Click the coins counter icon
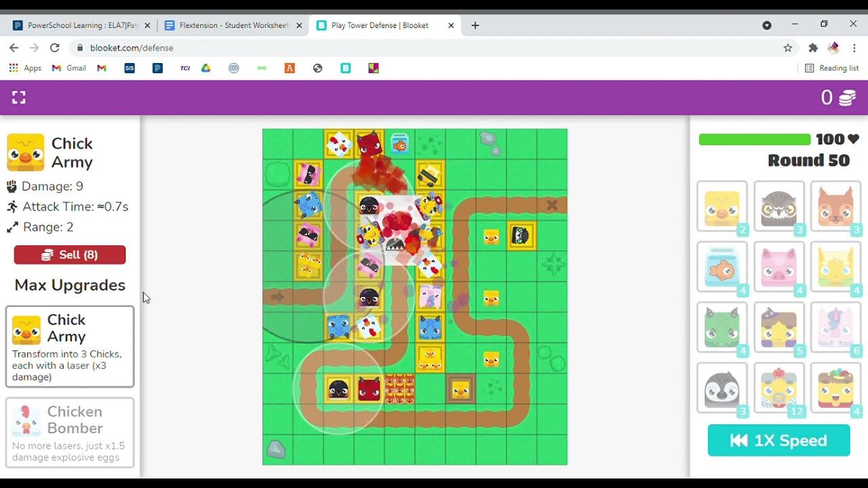This screenshot has width=868, height=488. point(848,98)
